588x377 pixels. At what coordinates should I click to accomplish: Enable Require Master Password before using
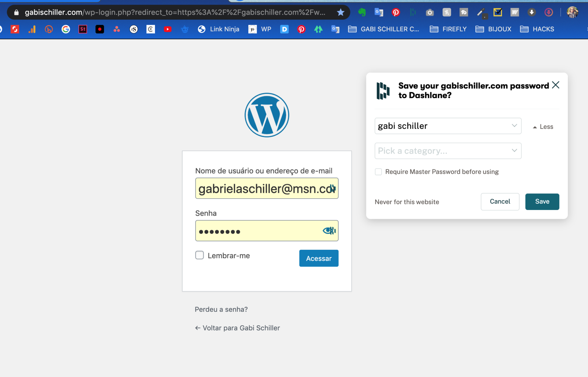[379, 172]
